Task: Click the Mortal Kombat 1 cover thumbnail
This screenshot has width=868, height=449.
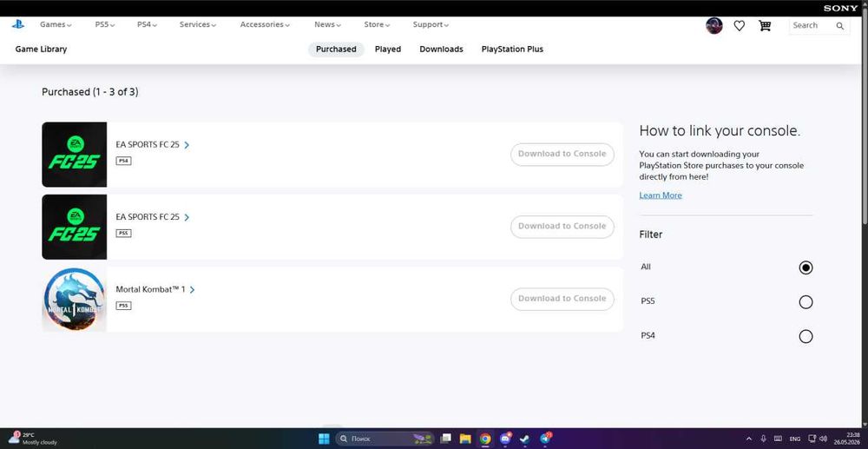Action: point(74,300)
